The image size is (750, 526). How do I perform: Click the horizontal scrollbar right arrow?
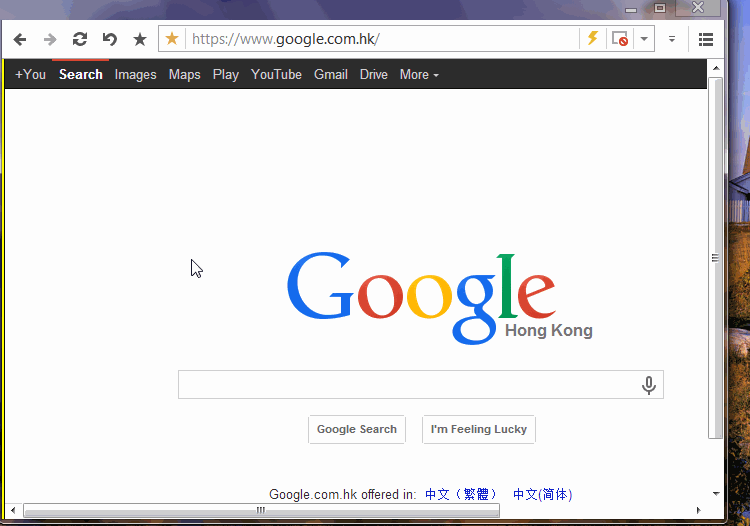pyautogui.click(x=699, y=510)
